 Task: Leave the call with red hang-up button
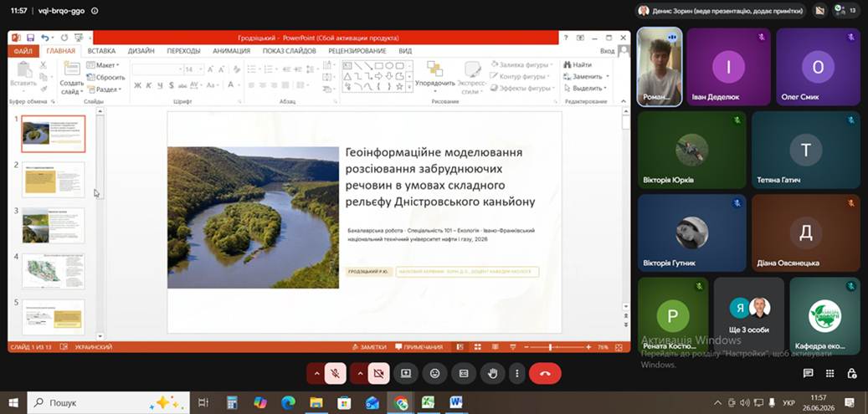(x=545, y=374)
